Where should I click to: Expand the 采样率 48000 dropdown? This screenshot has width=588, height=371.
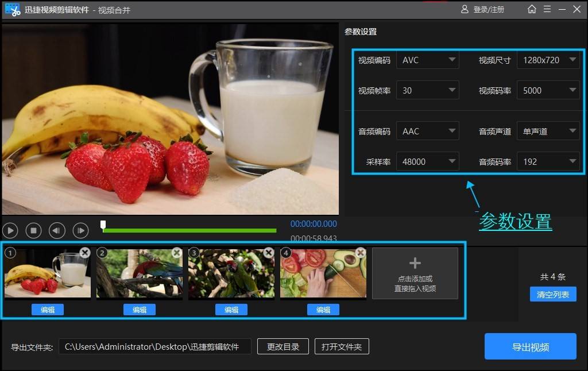point(427,161)
